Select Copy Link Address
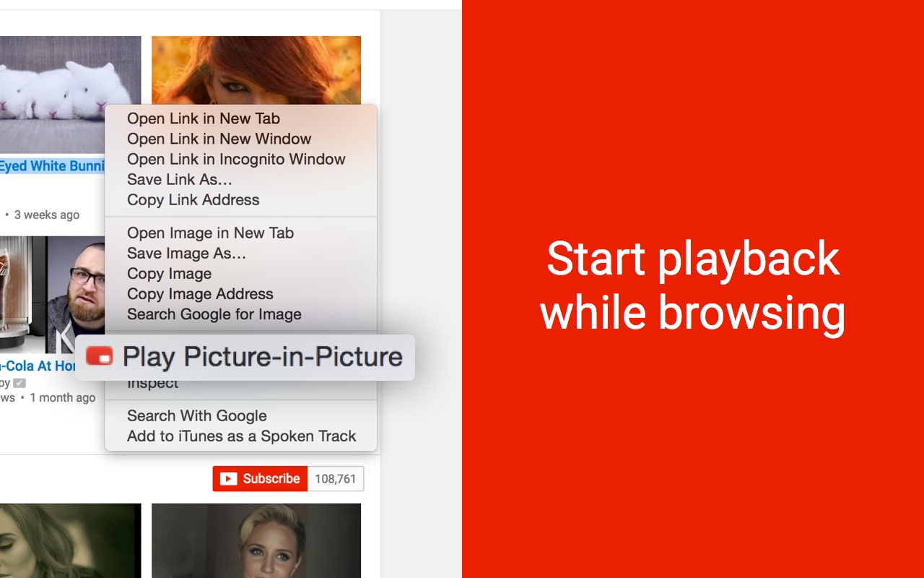Viewport: 924px width, 578px height. coord(193,199)
